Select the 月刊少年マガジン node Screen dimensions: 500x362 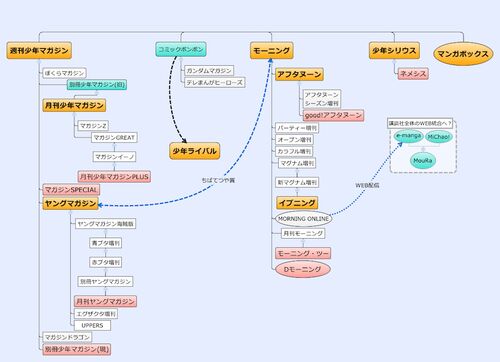click(x=74, y=105)
